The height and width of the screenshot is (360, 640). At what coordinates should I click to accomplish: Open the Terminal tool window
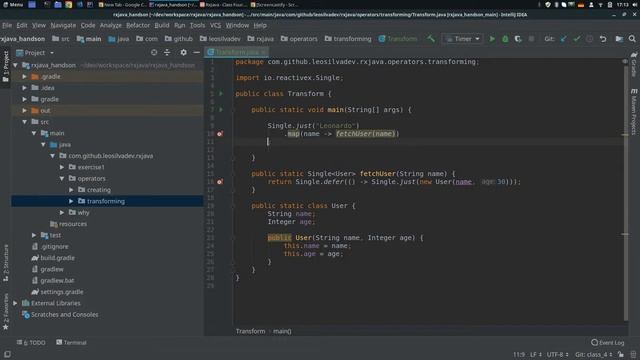pos(71,342)
